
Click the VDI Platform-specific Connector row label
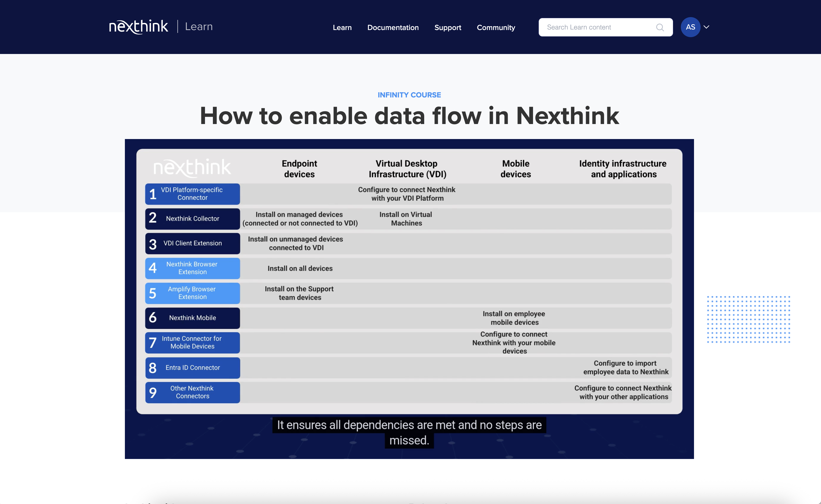(x=192, y=194)
